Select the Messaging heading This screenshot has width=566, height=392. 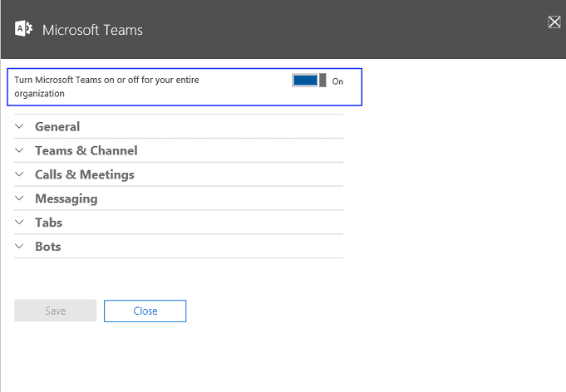pos(66,198)
